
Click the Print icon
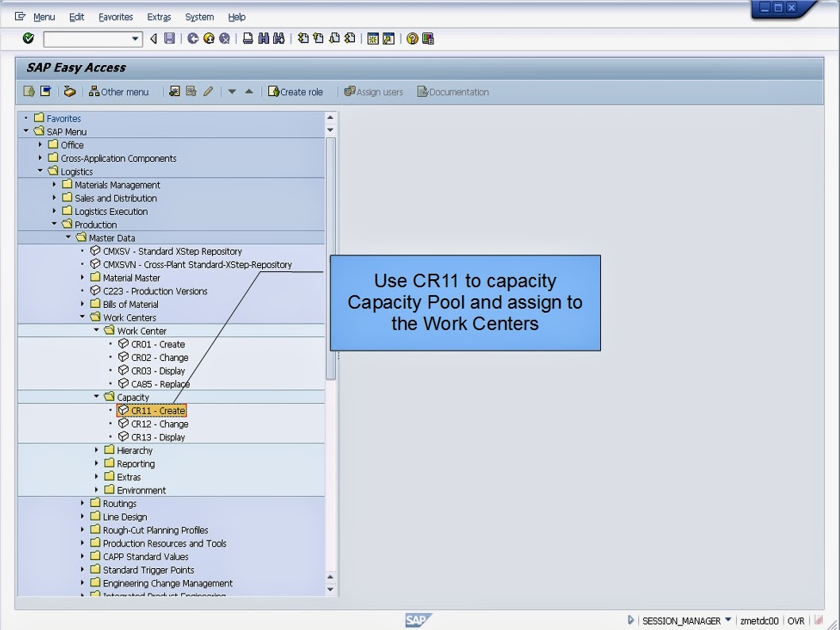click(x=248, y=38)
